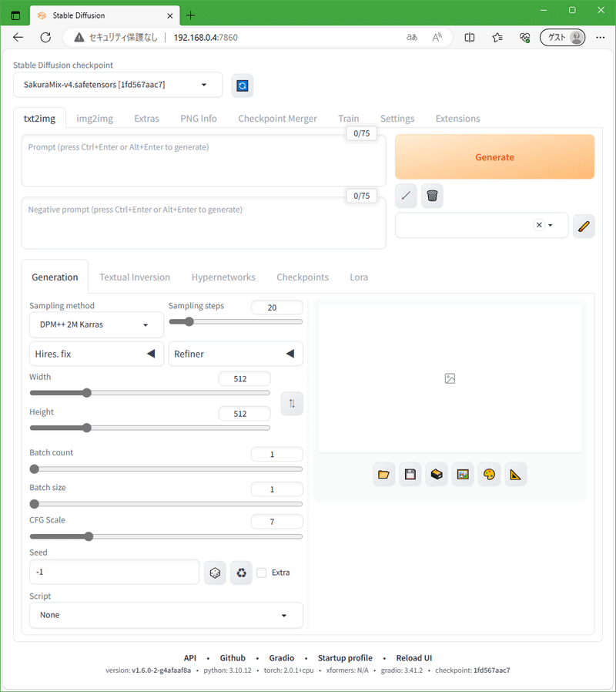616x692 pixels.
Task: Select the Textual Inversion tab
Action: [x=135, y=277]
